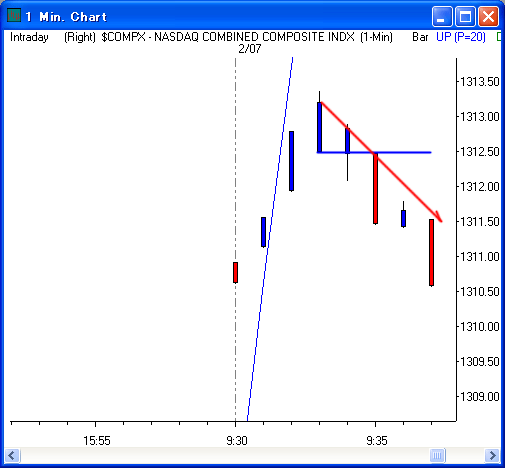Click the scrollbar left arrow

click(x=12, y=455)
